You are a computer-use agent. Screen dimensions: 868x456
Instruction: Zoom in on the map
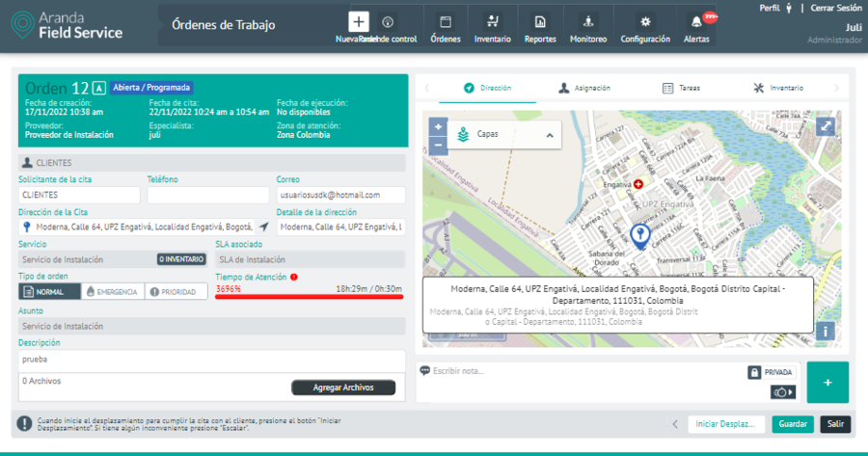tap(438, 126)
